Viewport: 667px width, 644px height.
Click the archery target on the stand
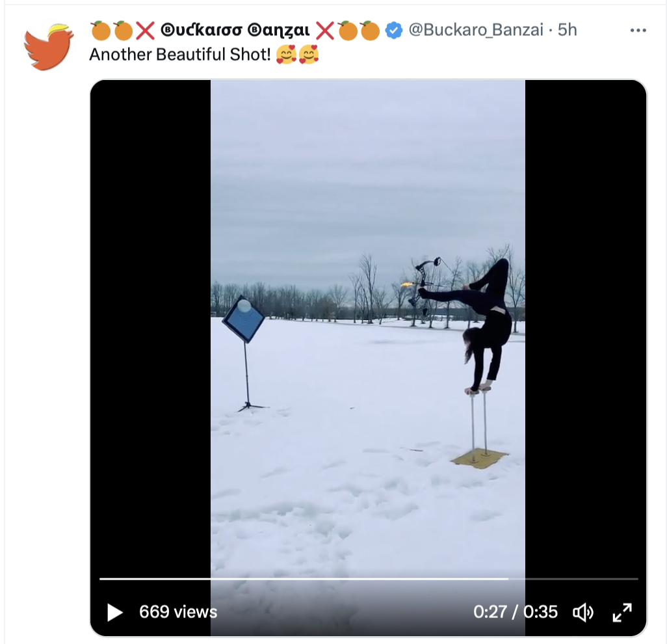pyautogui.click(x=243, y=319)
